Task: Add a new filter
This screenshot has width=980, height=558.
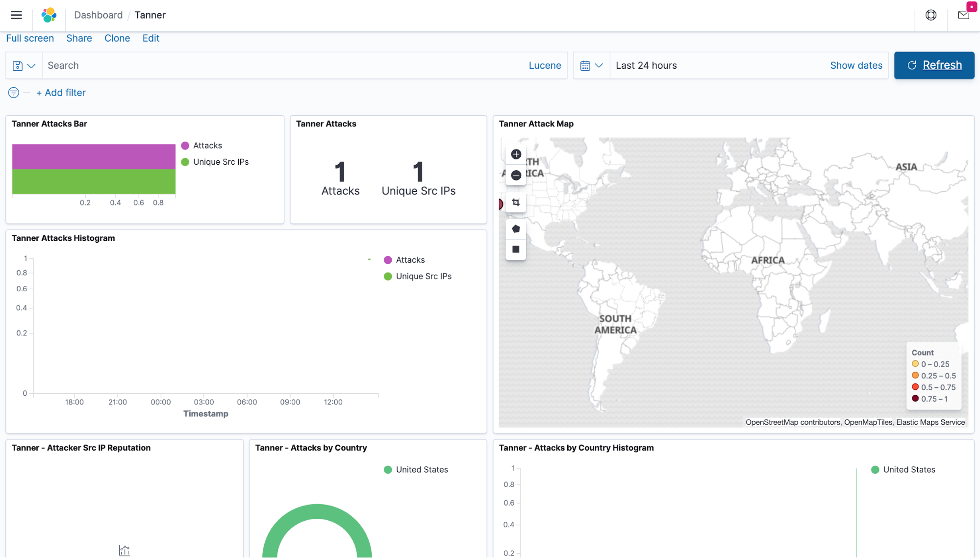Action: (61, 93)
